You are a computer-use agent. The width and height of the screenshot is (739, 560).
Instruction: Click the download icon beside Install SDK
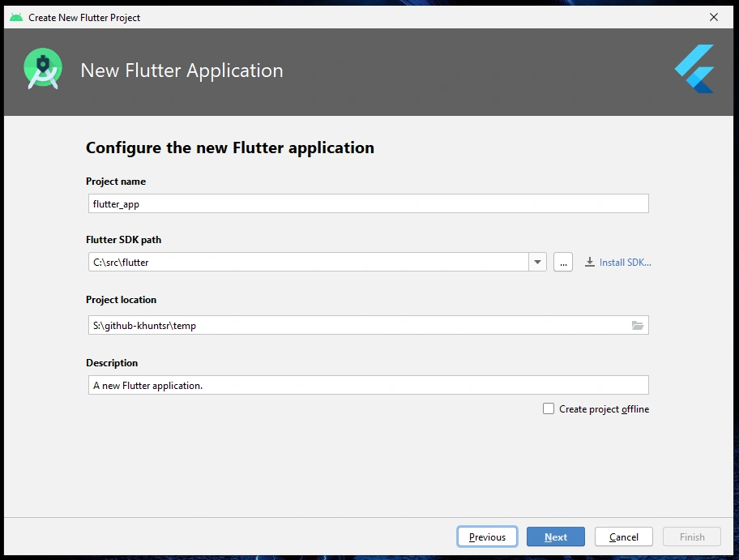590,262
